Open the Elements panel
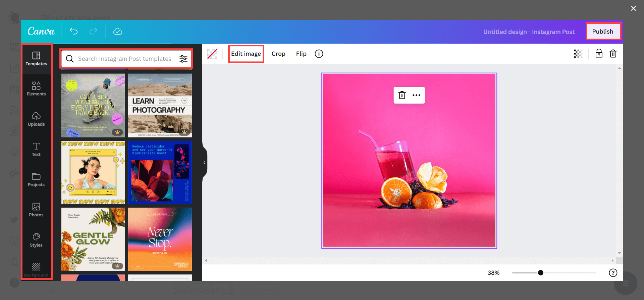 click(x=36, y=89)
